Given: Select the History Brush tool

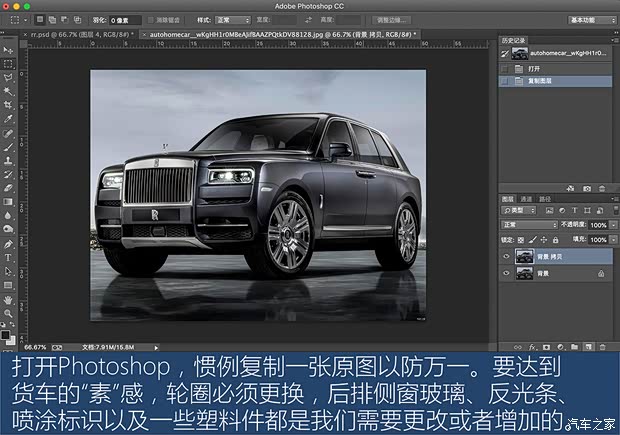Looking at the screenshot, I should point(8,174).
